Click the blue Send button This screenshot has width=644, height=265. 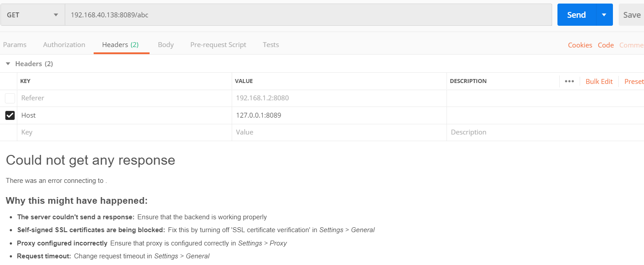[x=576, y=15]
